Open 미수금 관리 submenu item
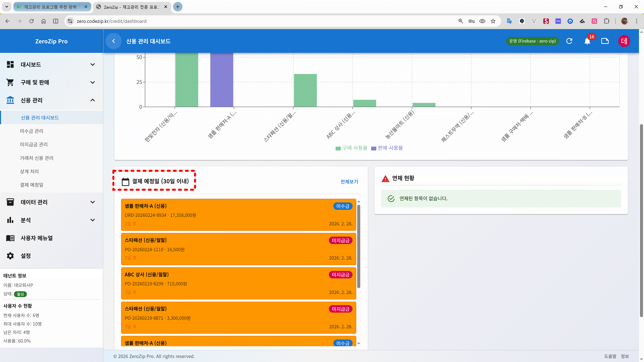The width and height of the screenshot is (644, 362). pyautogui.click(x=32, y=131)
